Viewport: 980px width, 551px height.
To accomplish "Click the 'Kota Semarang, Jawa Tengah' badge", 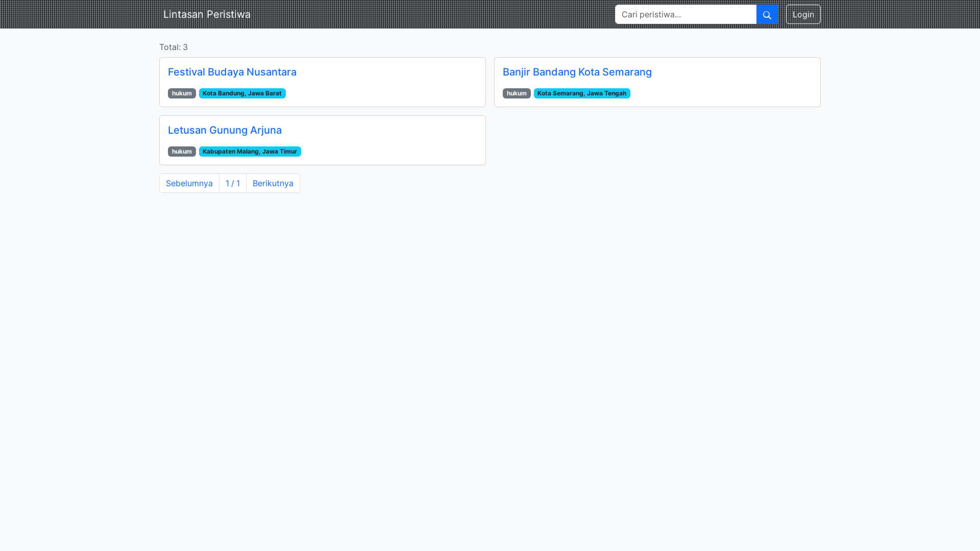I will click(582, 93).
